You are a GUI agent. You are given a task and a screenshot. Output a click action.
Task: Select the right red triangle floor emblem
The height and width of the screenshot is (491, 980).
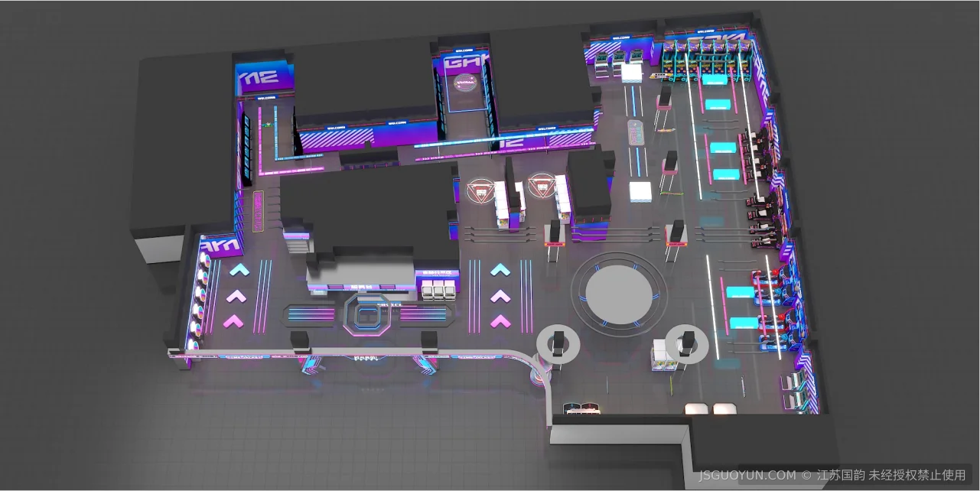(541, 186)
